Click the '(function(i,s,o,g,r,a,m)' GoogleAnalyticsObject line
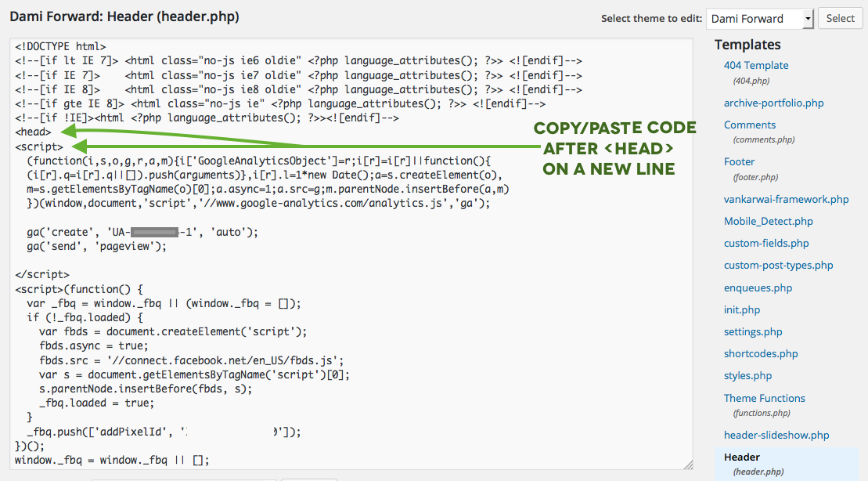This screenshot has width=868, height=481. 258,161
